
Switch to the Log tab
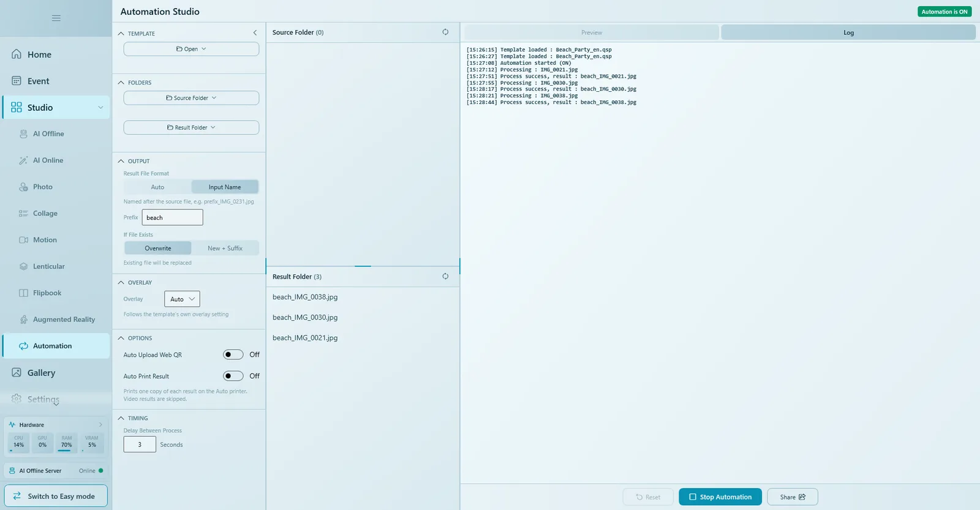pyautogui.click(x=848, y=32)
